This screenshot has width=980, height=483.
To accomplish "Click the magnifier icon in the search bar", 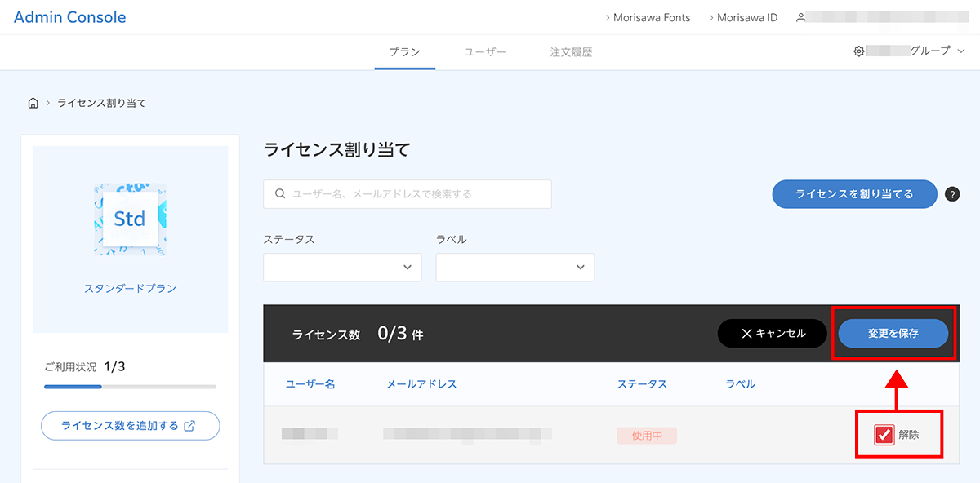I will (x=279, y=193).
